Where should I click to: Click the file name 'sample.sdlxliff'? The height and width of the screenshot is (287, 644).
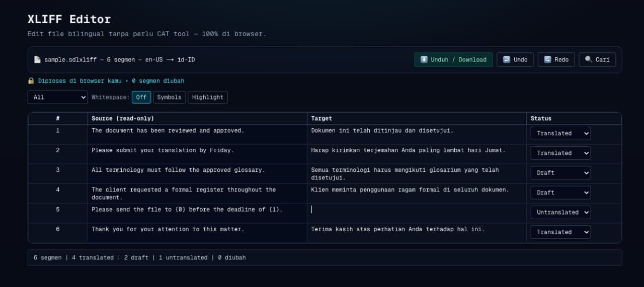70,60
